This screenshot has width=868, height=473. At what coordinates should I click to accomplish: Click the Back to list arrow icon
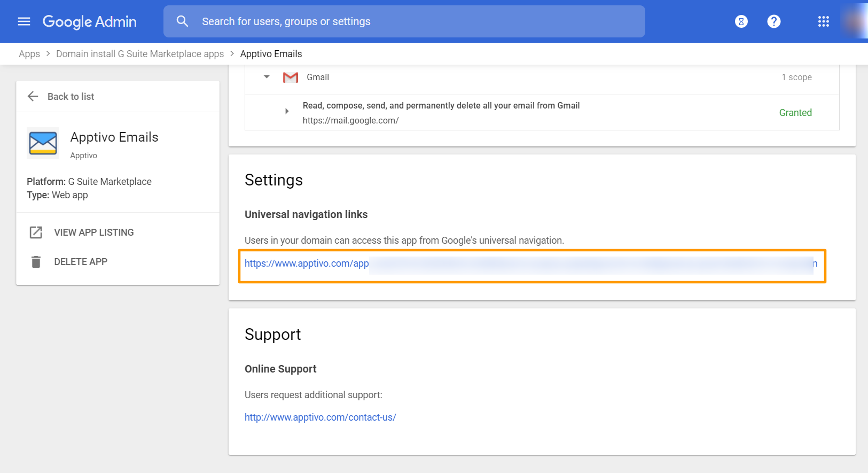point(33,96)
